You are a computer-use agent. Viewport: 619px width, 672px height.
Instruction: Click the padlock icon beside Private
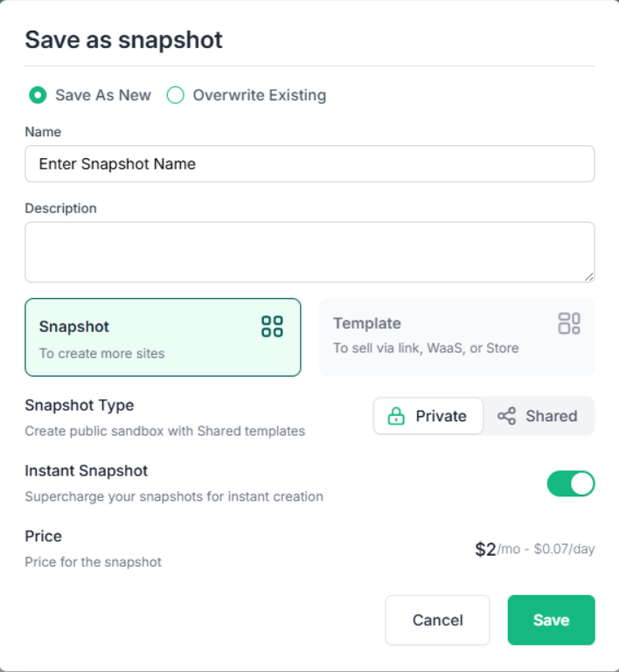[396, 417]
